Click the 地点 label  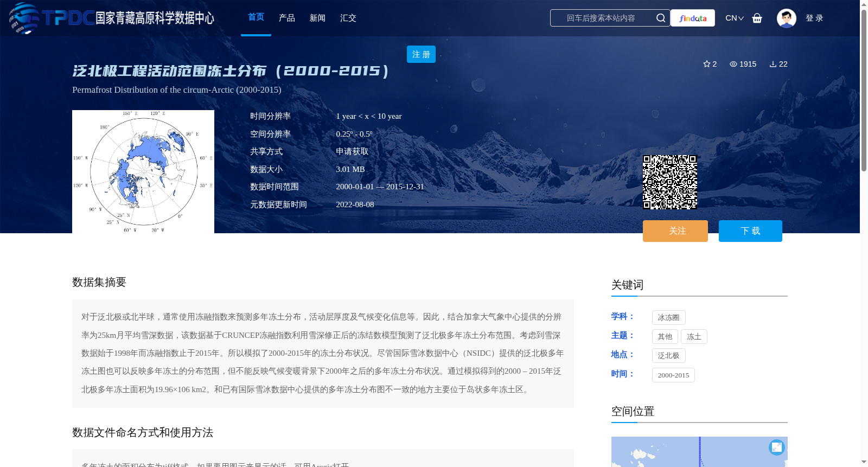point(622,354)
